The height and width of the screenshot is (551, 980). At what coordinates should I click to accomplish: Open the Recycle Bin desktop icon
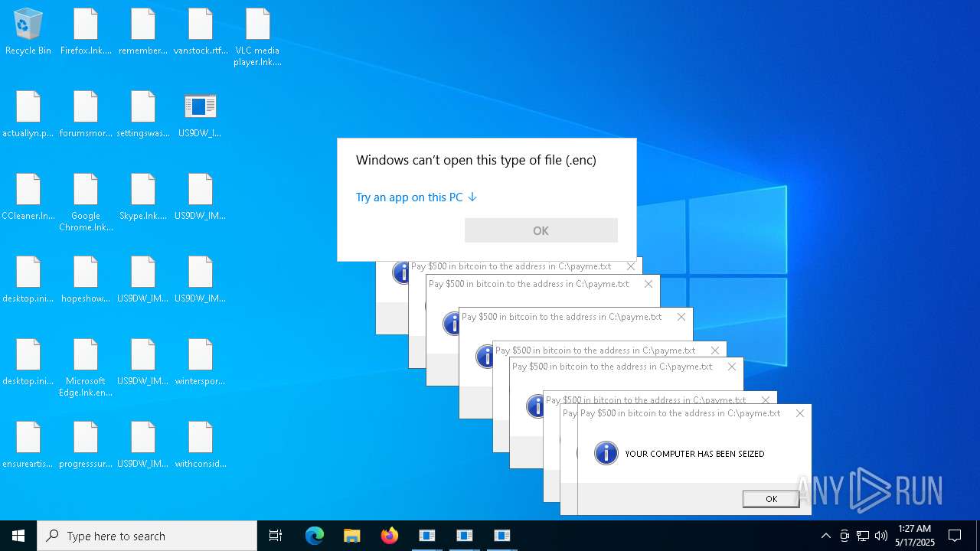point(28,32)
